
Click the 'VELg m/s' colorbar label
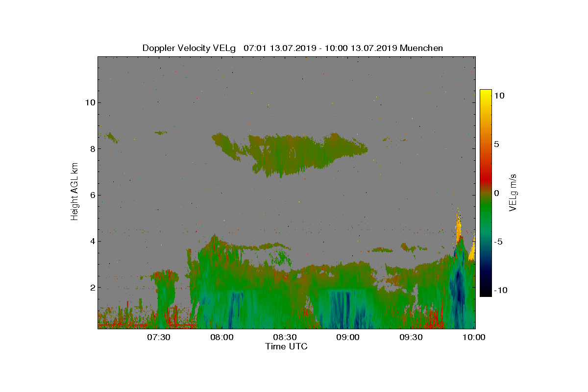click(x=513, y=192)
